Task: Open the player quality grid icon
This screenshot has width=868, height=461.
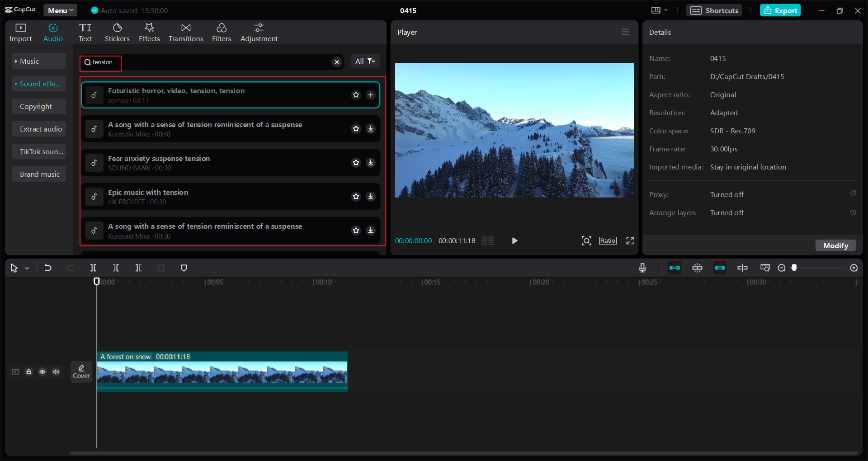Action: coord(488,241)
